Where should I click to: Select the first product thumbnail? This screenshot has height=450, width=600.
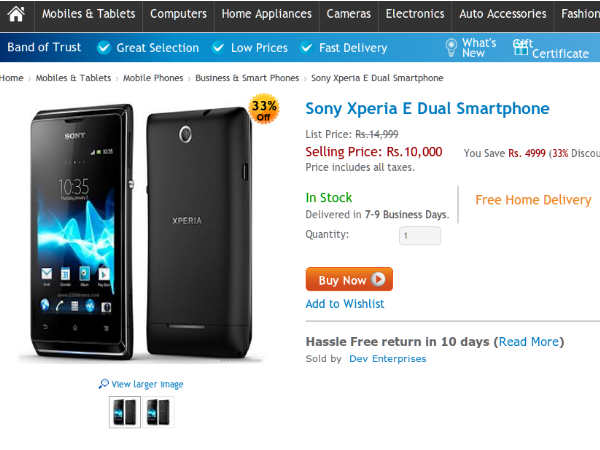click(125, 412)
